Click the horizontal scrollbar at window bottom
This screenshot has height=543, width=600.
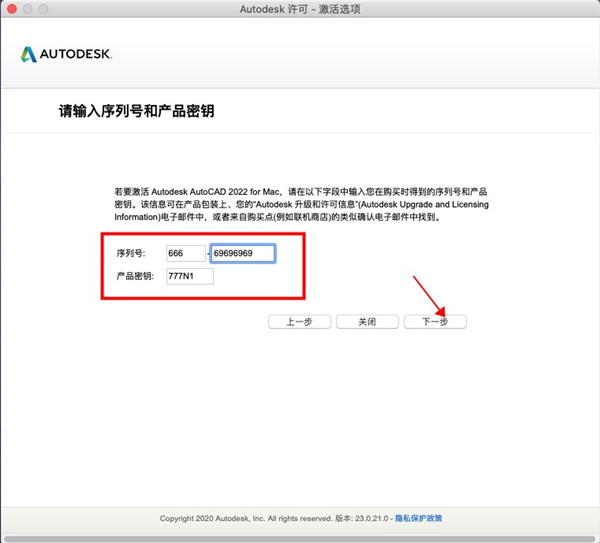pos(299,539)
